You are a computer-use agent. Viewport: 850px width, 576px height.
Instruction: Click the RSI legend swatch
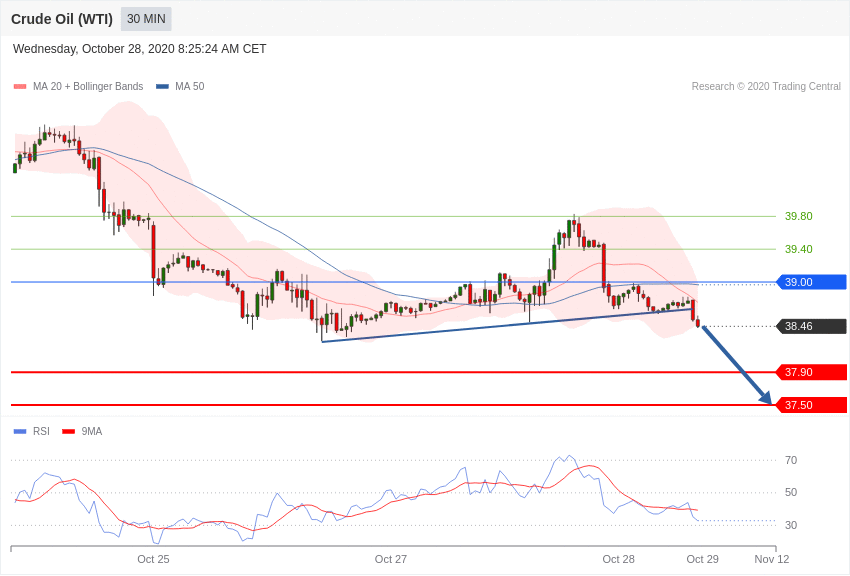20,431
